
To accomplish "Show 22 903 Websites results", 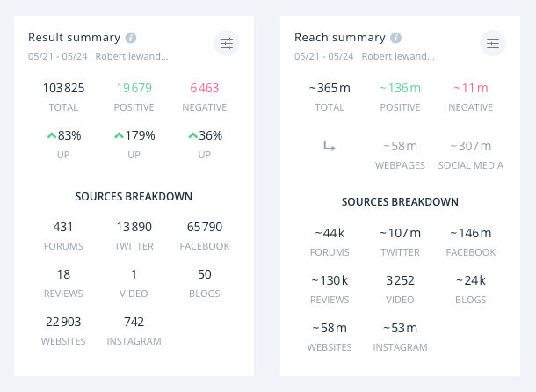I will tap(63, 322).
